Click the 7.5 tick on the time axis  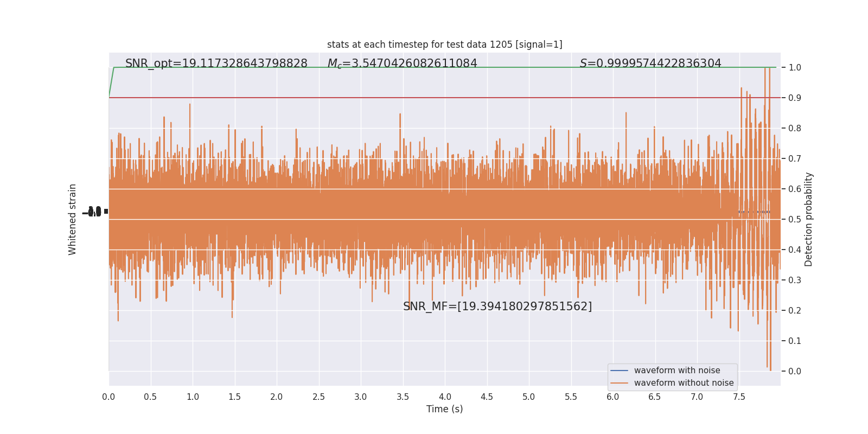739,397
